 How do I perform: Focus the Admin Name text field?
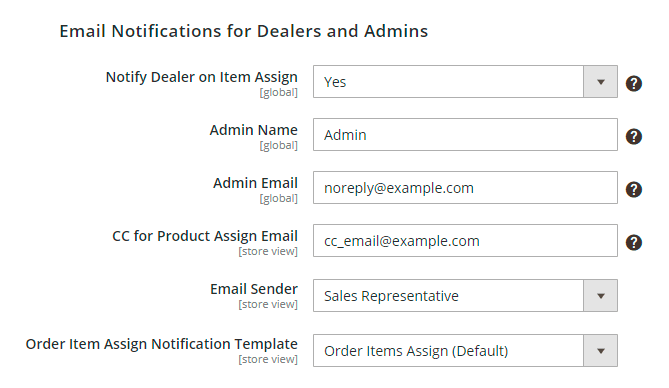point(465,134)
